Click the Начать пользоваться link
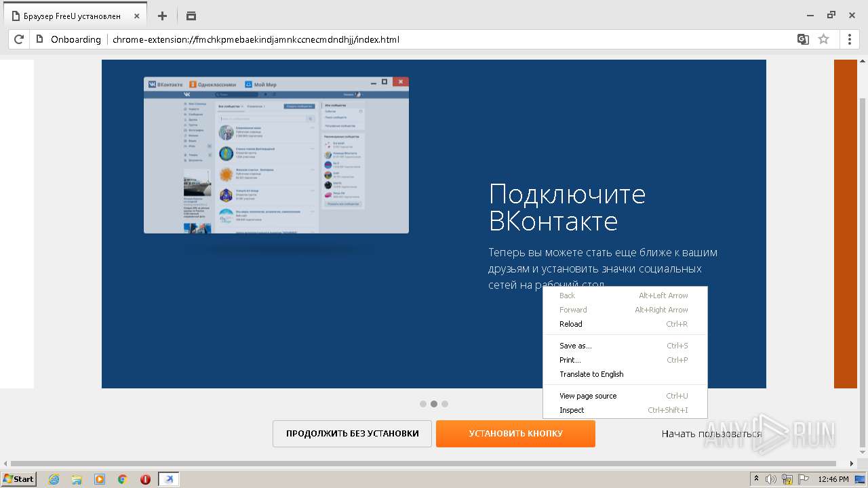This screenshot has height=488, width=868. point(711,434)
